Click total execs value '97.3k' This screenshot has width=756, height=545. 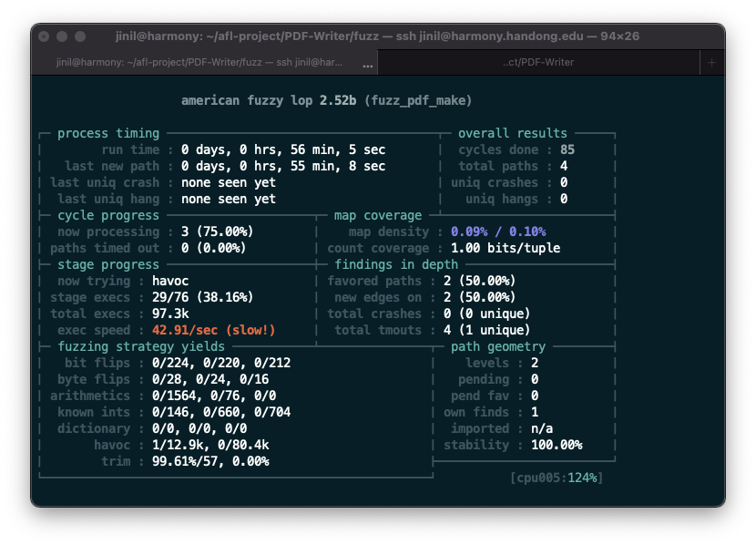point(170,314)
